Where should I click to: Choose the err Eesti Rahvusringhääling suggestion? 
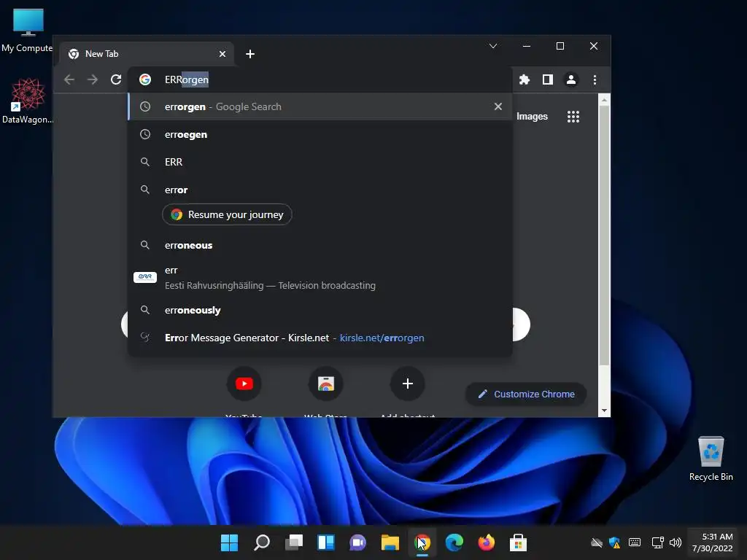(320, 278)
